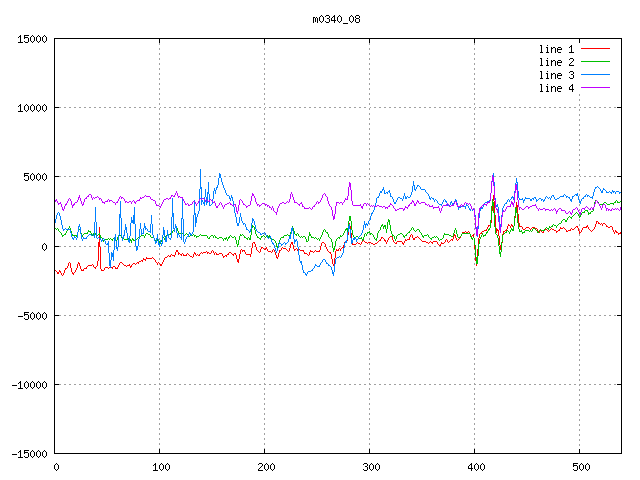This screenshot has width=640, height=480.
Task: Click the -10000 y-axis tick label
Action: point(29,384)
